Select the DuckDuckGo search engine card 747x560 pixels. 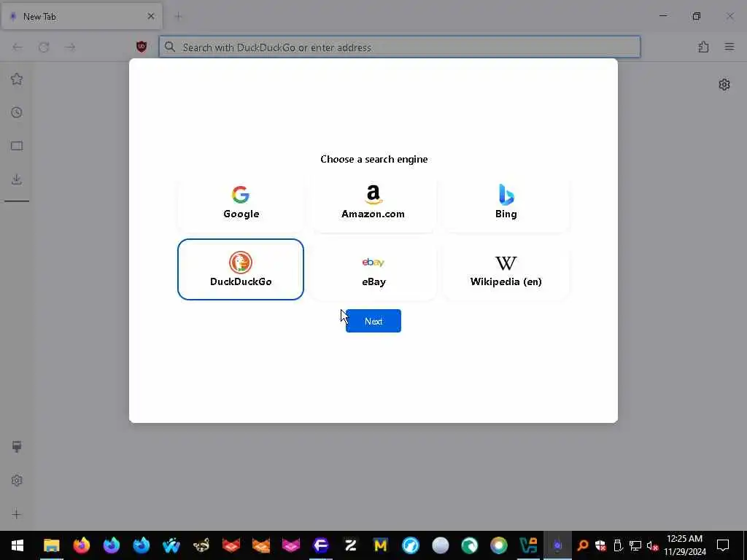[241, 270]
